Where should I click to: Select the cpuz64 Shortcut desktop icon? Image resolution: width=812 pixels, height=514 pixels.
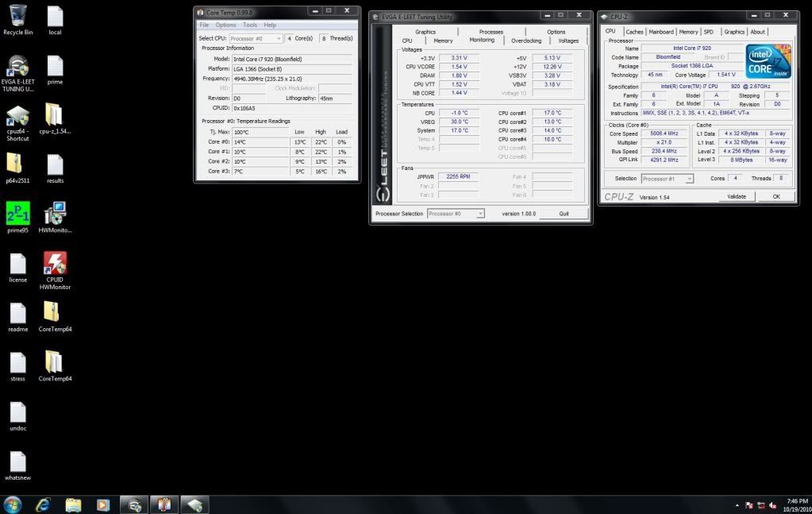click(17, 123)
